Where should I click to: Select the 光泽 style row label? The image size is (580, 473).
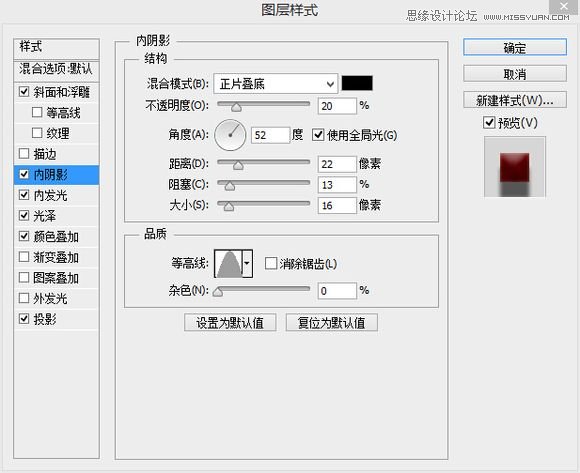coord(45,216)
